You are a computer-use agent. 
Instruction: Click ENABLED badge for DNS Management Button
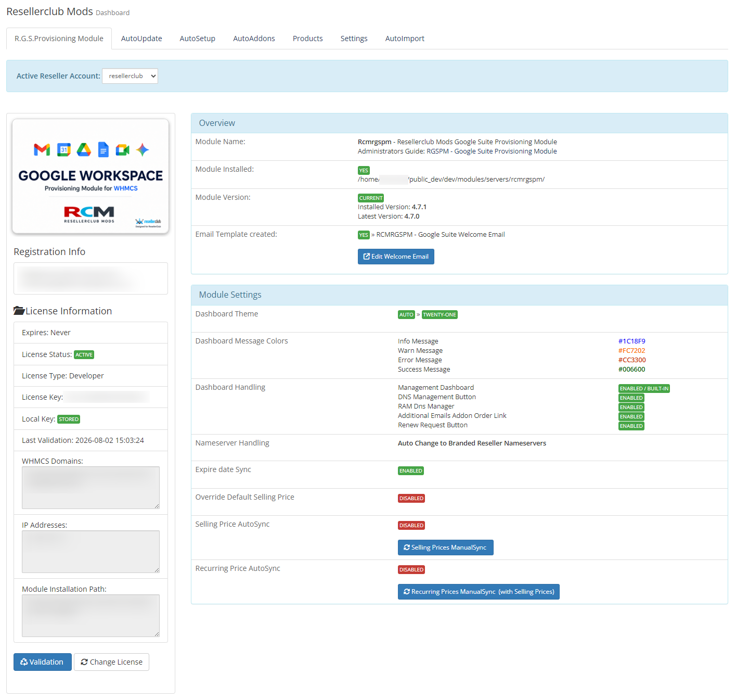[631, 398]
